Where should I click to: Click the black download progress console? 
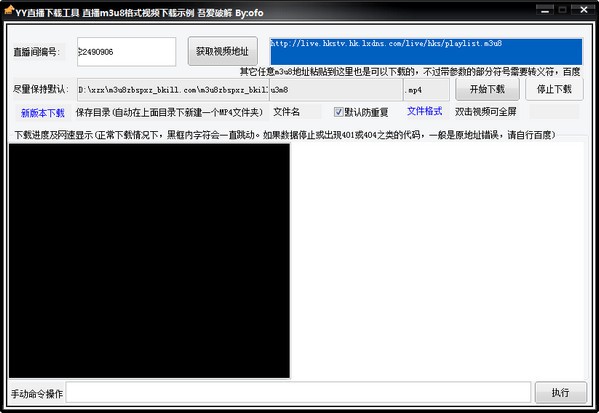tap(149, 261)
